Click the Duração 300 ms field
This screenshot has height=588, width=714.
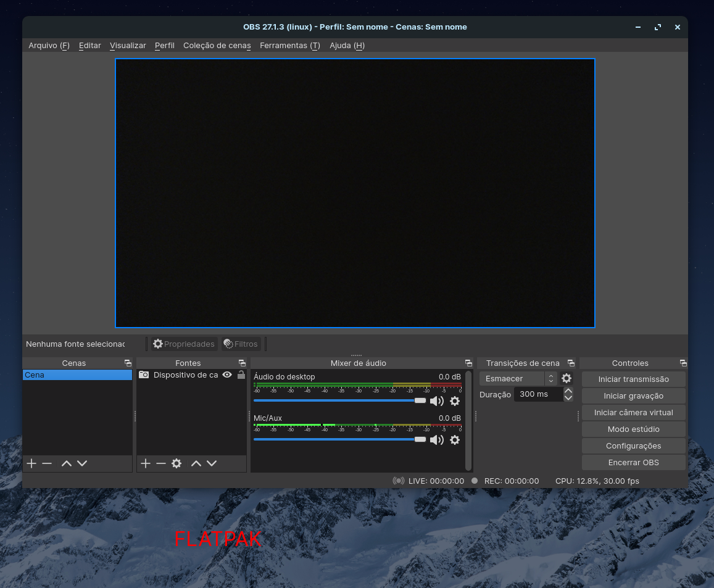pyautogui.click(x=539, y=394)
